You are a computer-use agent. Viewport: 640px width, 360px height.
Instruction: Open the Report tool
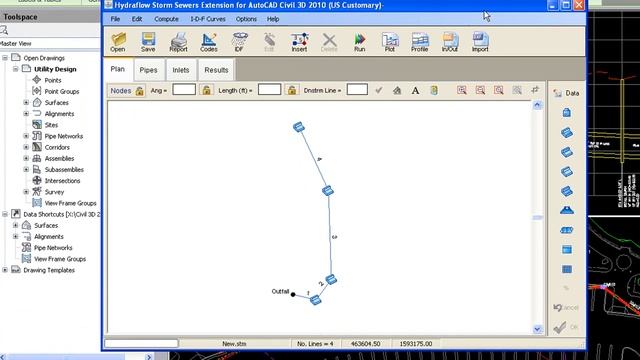click(x=178, y=42)
